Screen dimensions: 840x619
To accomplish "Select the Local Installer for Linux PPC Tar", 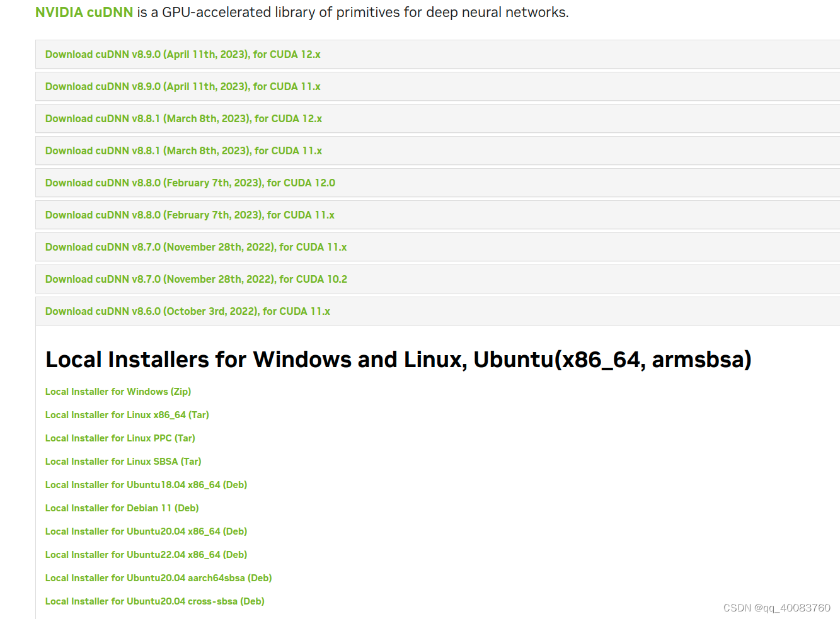I will (120, 438).
